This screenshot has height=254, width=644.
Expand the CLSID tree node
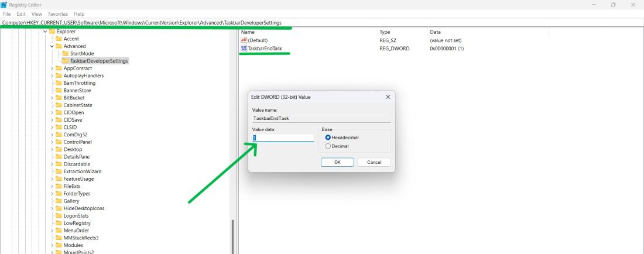click(x=52, y=127)
